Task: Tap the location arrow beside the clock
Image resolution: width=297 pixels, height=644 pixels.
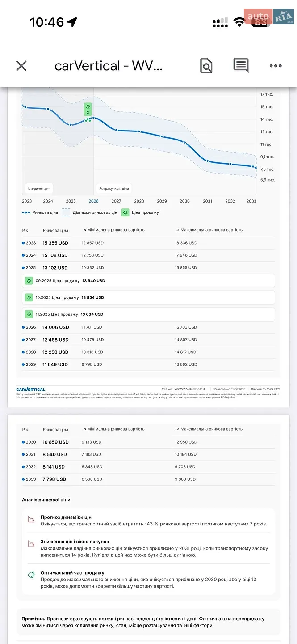Action: tap(72, 22)
